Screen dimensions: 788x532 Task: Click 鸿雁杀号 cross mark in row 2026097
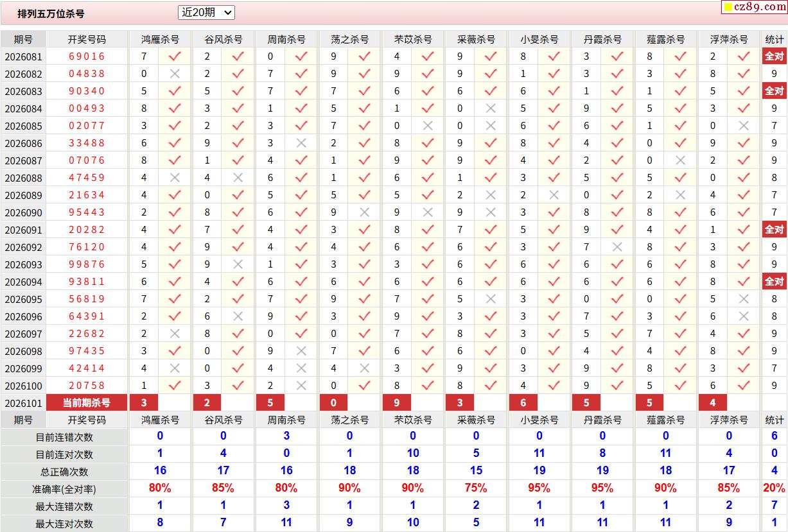point(174,334)
